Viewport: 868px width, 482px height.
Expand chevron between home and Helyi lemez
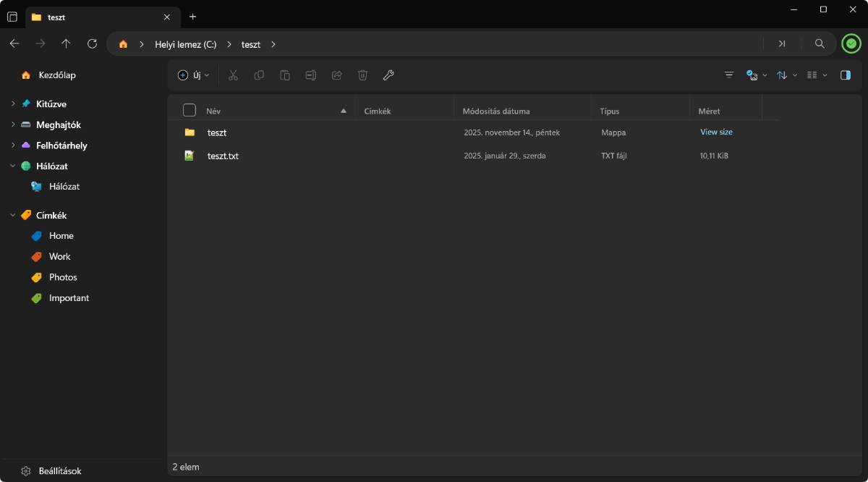coord(142,44)
